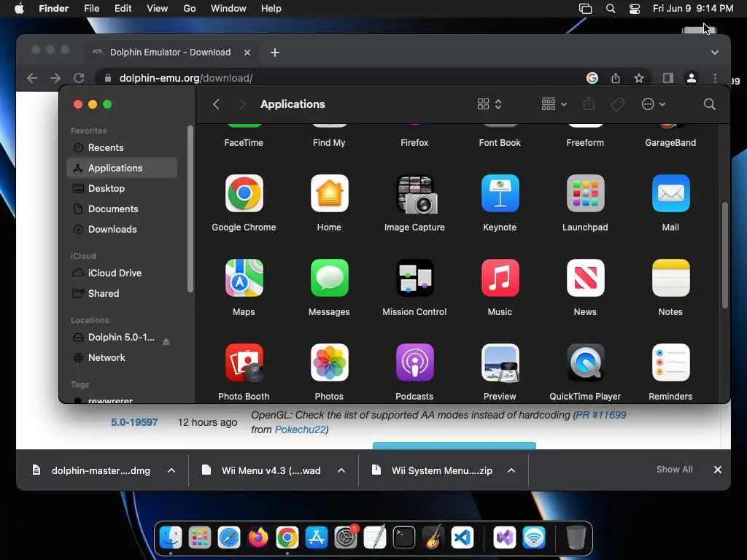Go back in Finder window

216,104
